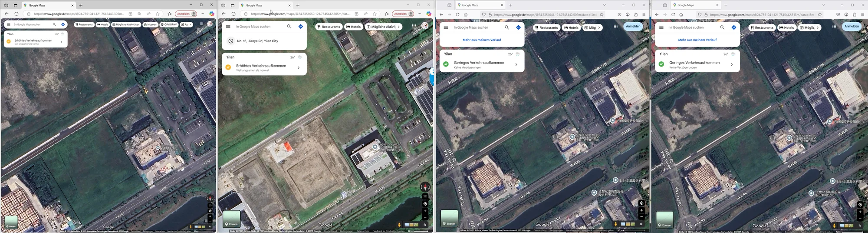Image resolution: width=868 pixels, height=233 pixels.
Task: Select Google Maps tab in google.com Firefox window
Action: [x=696, y=5]
